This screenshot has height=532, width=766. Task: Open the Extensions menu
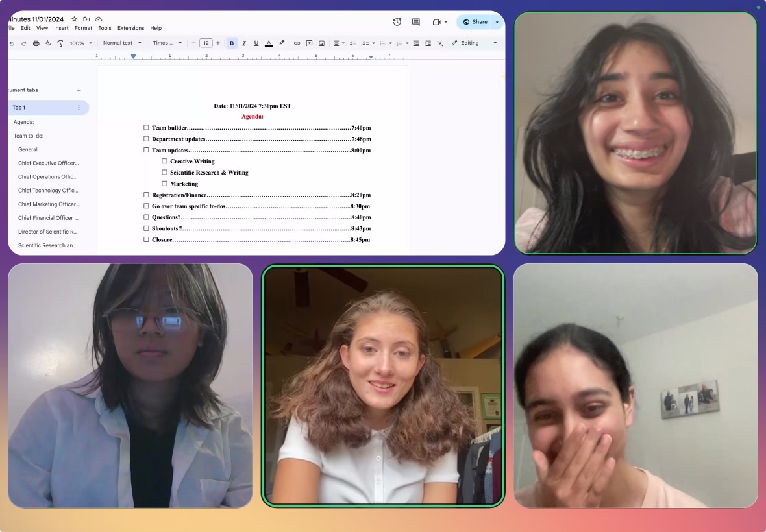tap(130, 29)
